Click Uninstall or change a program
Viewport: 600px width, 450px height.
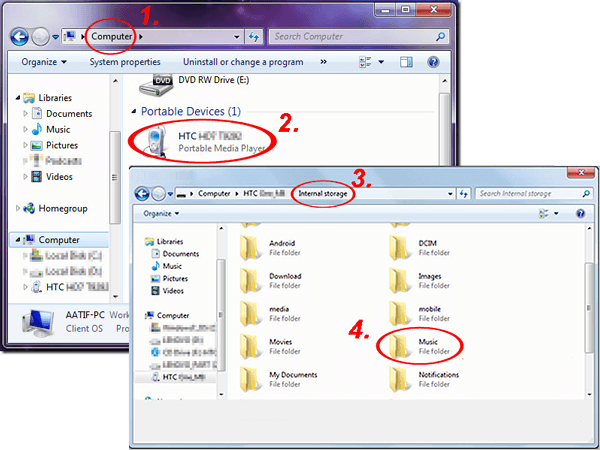tap(243, 62)
